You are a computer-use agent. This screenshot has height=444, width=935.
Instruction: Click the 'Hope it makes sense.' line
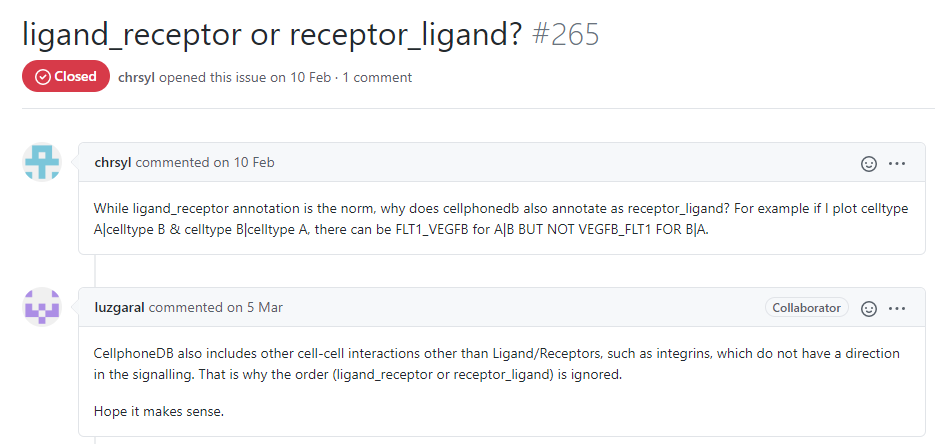(x=159, y=411)
